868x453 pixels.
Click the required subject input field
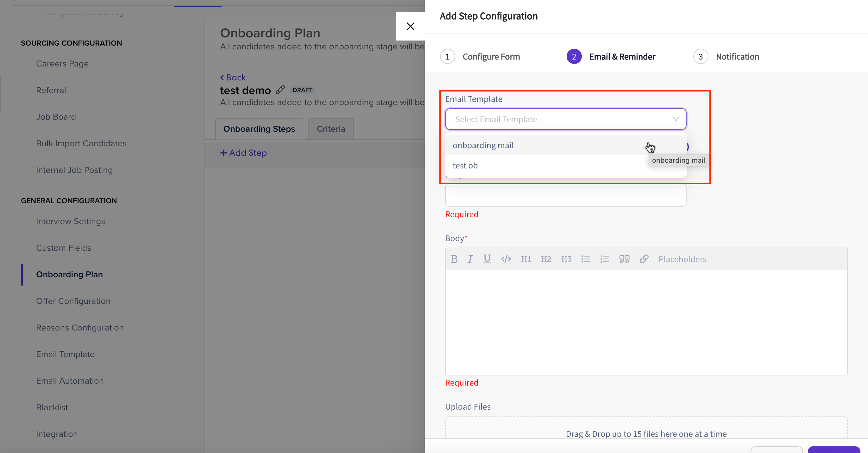point(565,195)
